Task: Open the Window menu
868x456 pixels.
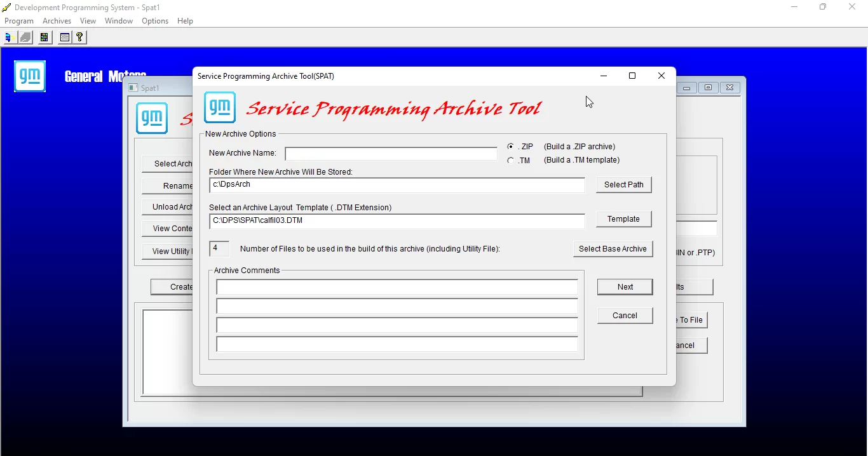Action: point(118,20)
